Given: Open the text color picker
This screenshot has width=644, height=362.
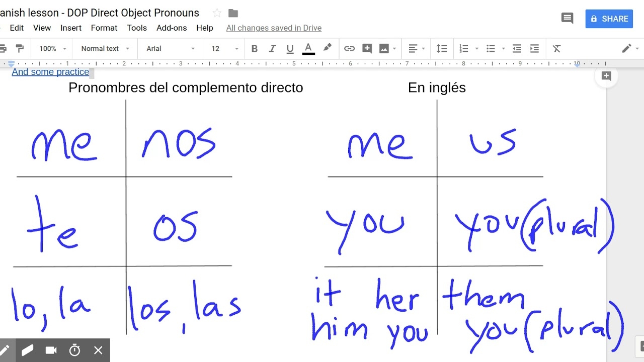Looking at the screenshot, I should (308, 48).
